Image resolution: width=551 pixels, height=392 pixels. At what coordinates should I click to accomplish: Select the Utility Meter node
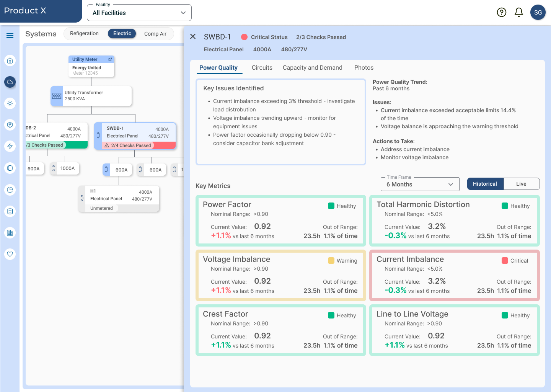(91, 66)
